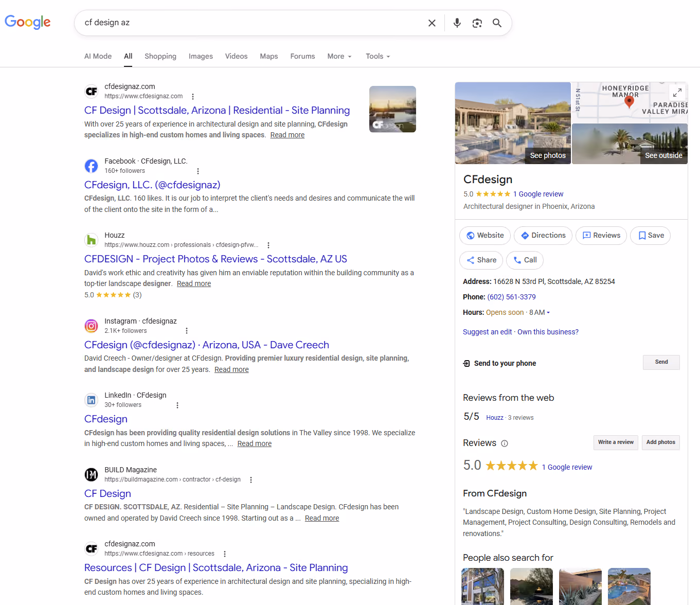Call CFdesign using the Call button
This screenshot has width=700, height=605.
tap(525, 260)
